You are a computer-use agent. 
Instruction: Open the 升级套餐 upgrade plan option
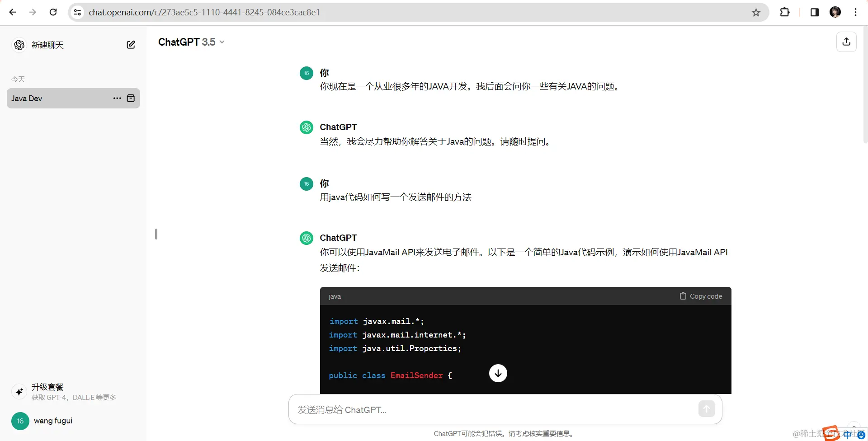coord(73,391)
